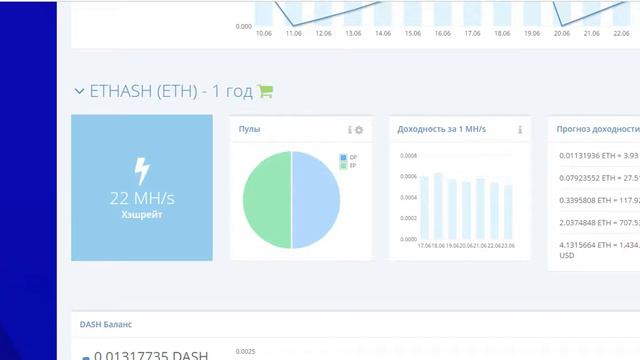Open the info icon in Пулы panel

coord(349,130)
